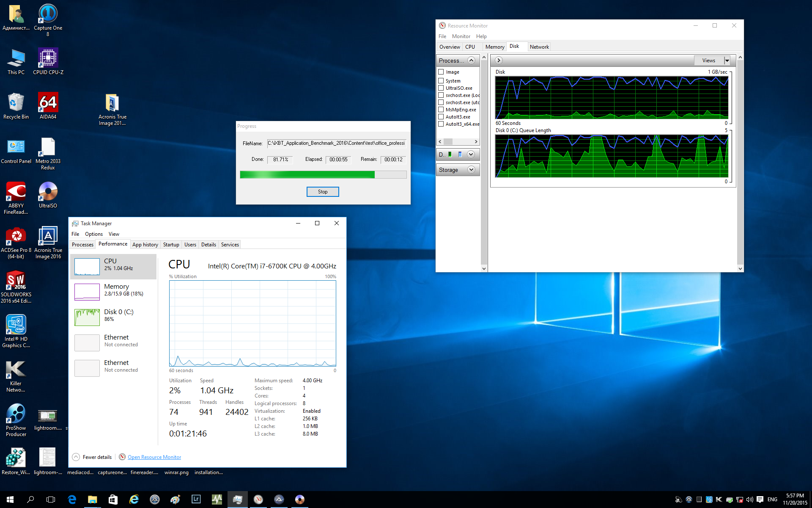Check the UltraISO.exe process checkbox
Screen dimensions: 812x508
(441, 88)
